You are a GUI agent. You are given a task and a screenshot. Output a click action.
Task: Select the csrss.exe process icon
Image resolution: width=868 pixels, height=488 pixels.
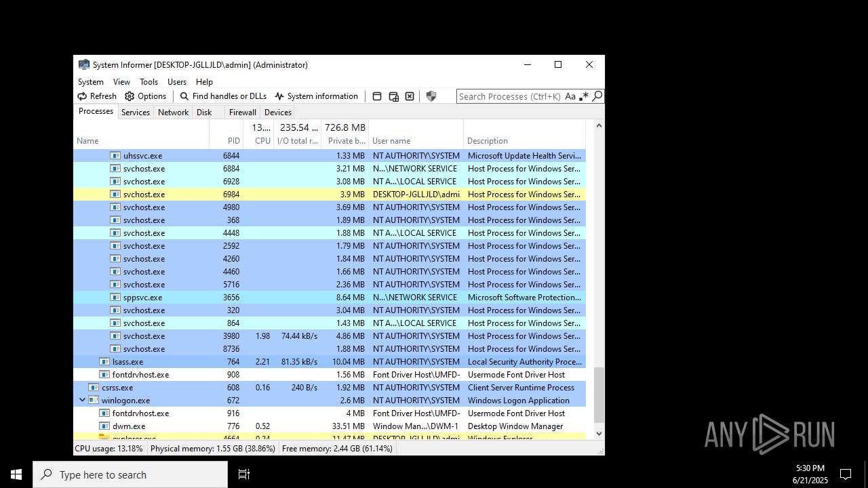point(94,388)
